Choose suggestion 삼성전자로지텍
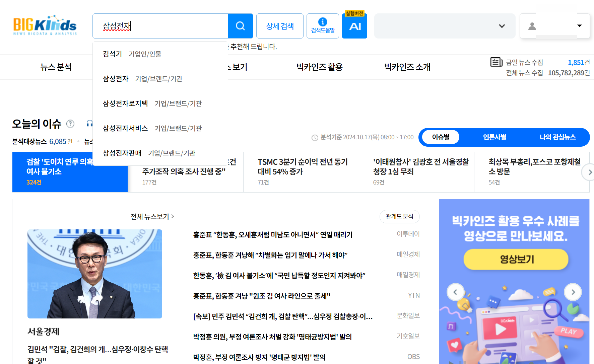The height and width of the screenshot is (364, 594). coord(160,103)
